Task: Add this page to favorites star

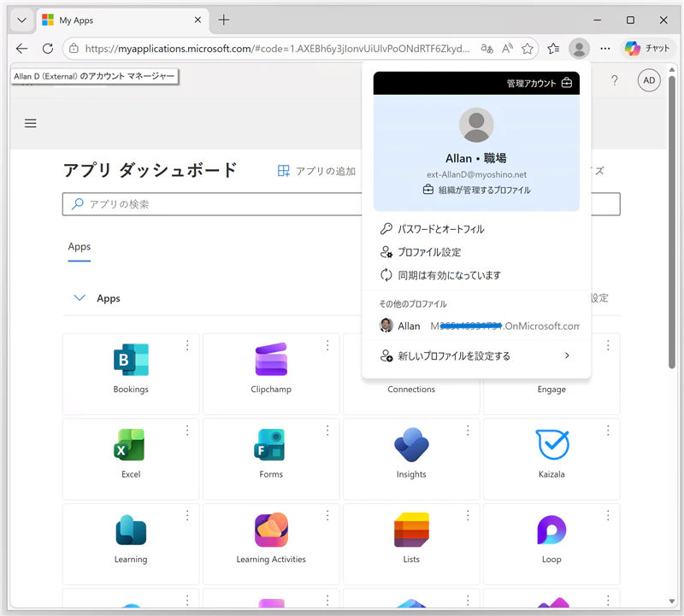Action: click(528, 49)
